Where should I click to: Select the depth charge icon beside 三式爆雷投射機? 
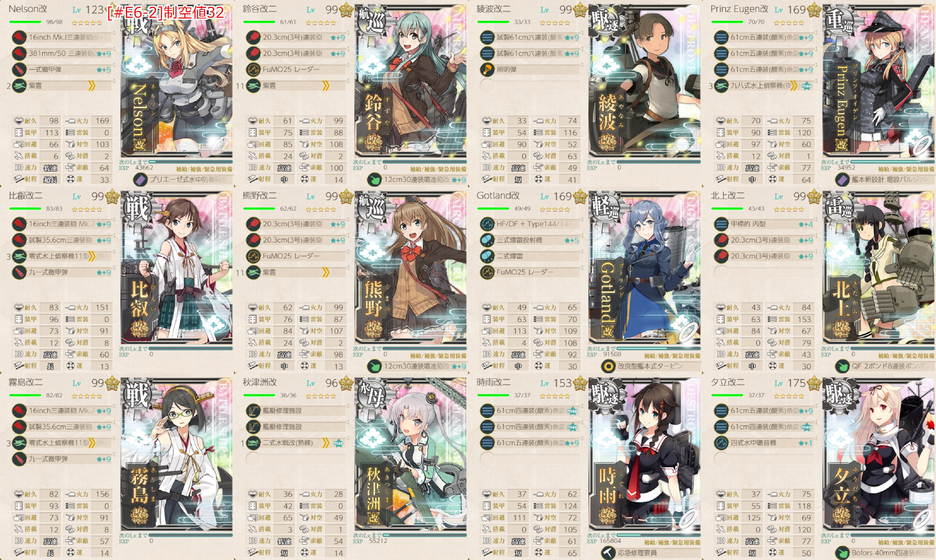tap(487, 240)
